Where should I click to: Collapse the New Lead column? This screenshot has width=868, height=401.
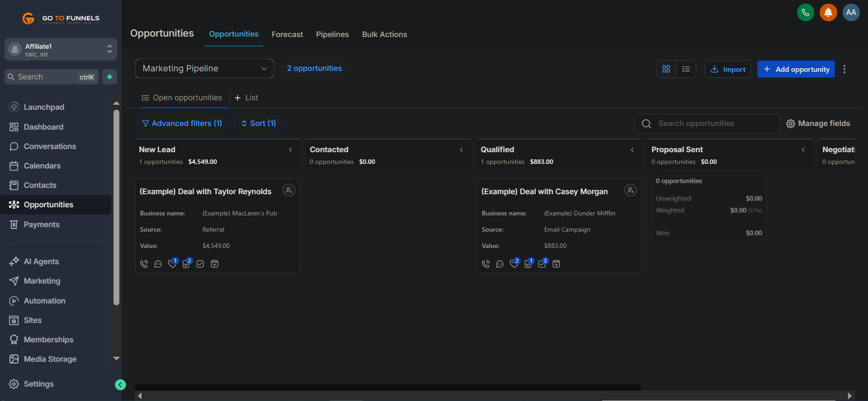pyautogui.click(x=291, y=149)
